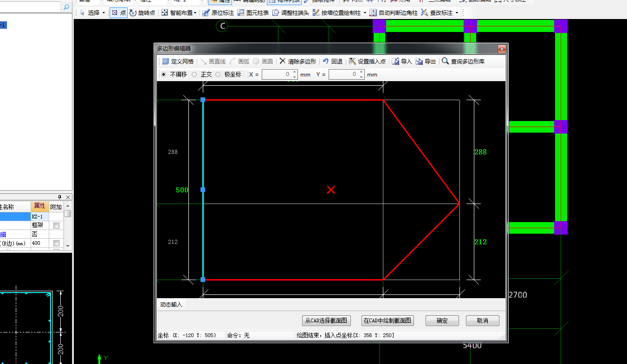Click the 智能布置 smart layout tool
The height and width of the screenshot is (364, 627).
177,13
